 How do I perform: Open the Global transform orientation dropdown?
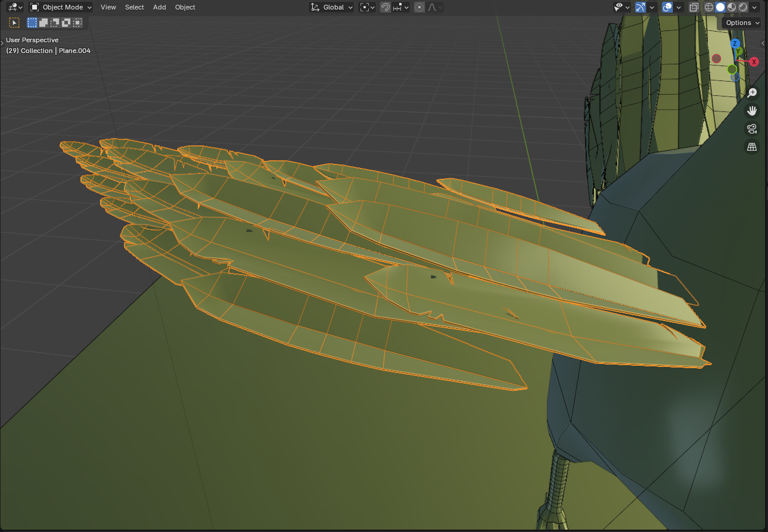click(x=331, y=7)
